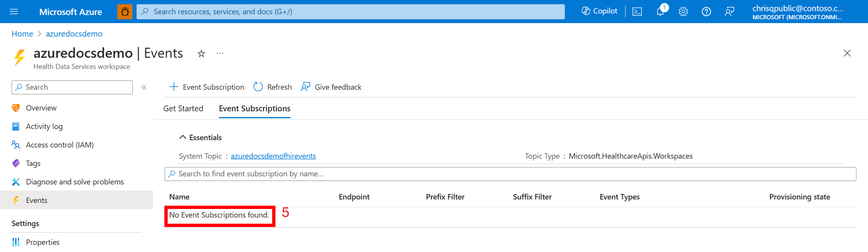Image resolution: width=868 pixels, height=252 pixels.
Task: Open the feedback icon in the top bar
Action: click(x=730, y=11)
